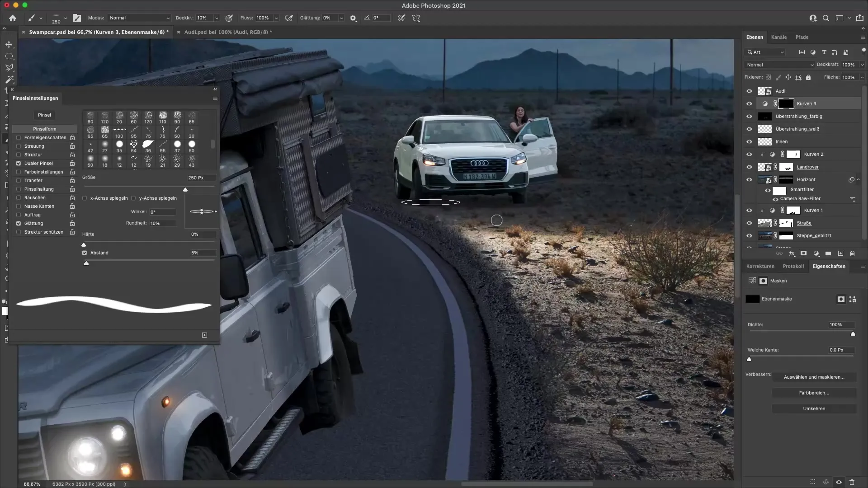Image resolution: width=868 pixels, height=488 pixels.
Task: Check the x-Achse spiegeln option
Action: 85,198
